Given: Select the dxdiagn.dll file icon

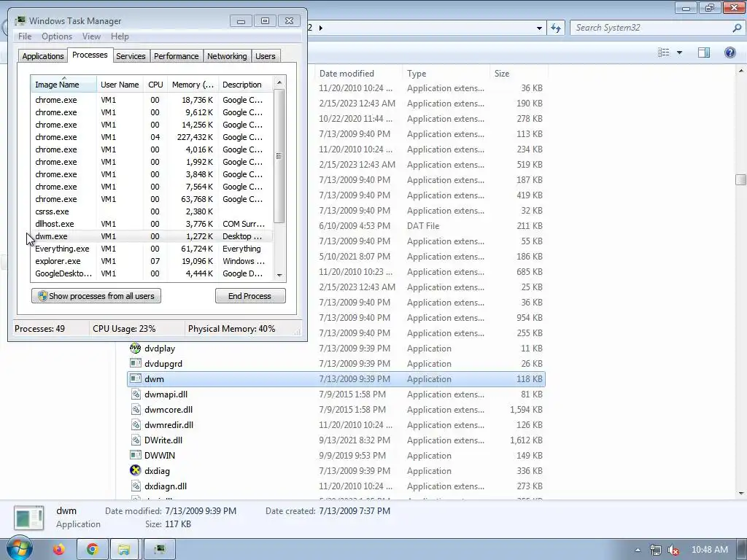Looking at the screenshot, I should (x=135, y=486).
